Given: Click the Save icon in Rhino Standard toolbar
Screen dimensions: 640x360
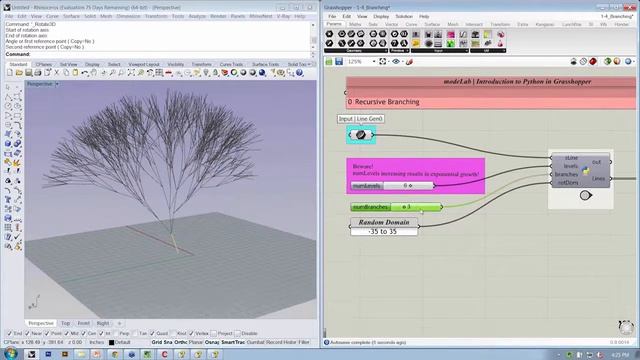Looking at the screenshot, I should coord(29,73).
